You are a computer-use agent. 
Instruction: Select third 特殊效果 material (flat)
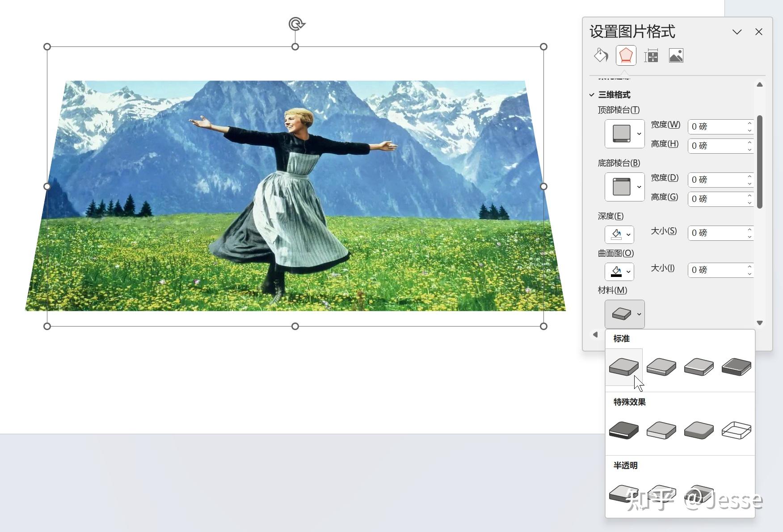(699, 430)
